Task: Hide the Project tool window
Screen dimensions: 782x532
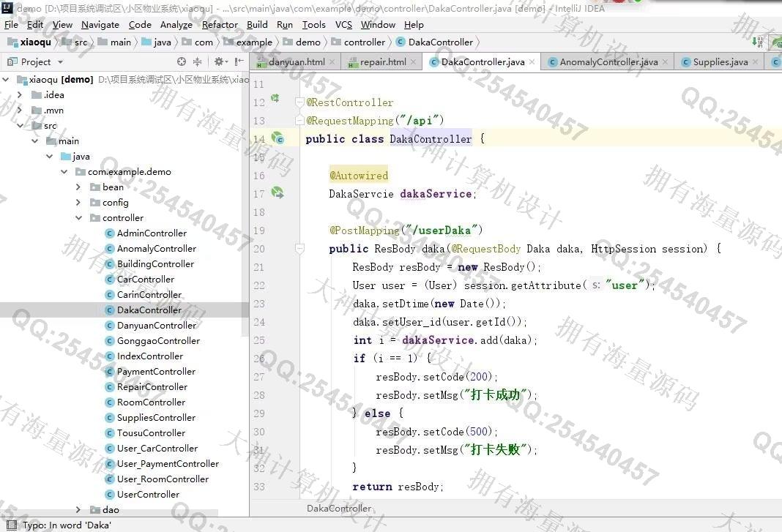Action: (x=239, y=61)
